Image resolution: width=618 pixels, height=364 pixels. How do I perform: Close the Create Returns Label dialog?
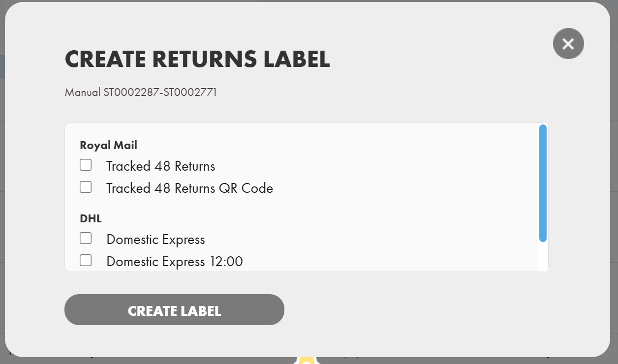pyautogui.click(x=568, y=44)
